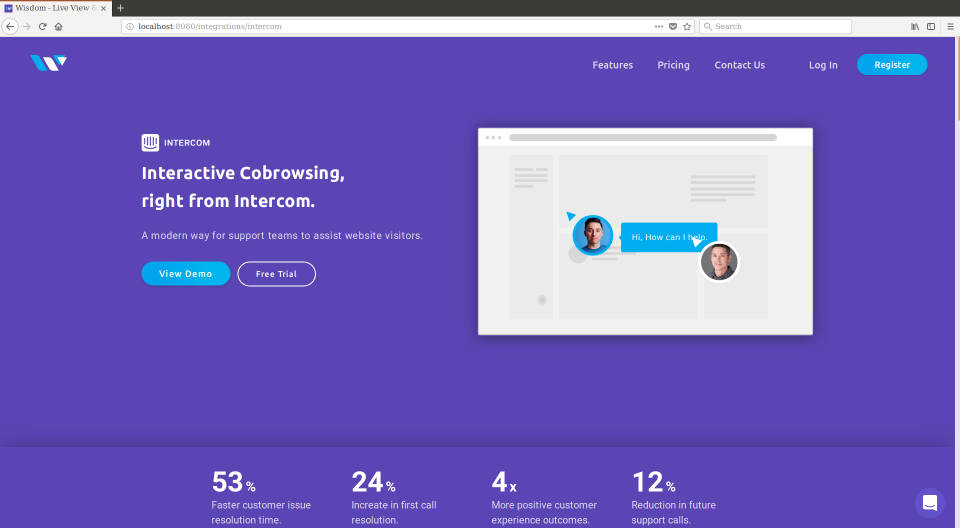The image size is (960, 528).
Task: Reload the page with the browser refresh icon
Action: pyautogui.click(x=43, y=26)
